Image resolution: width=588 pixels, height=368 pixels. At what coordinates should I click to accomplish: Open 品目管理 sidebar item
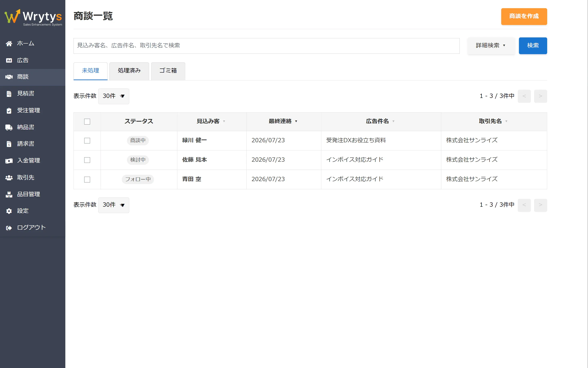(32, 194)
